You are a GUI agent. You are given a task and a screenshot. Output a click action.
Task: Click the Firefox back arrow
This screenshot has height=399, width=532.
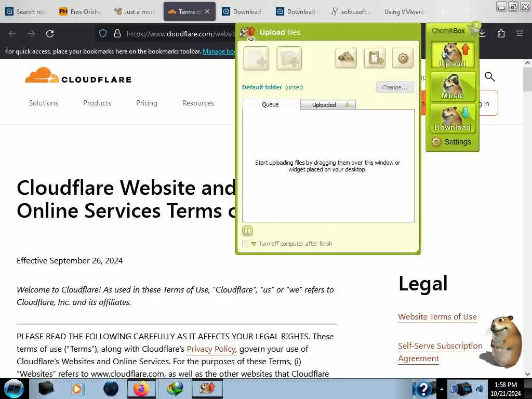click(x=12, y=34)
